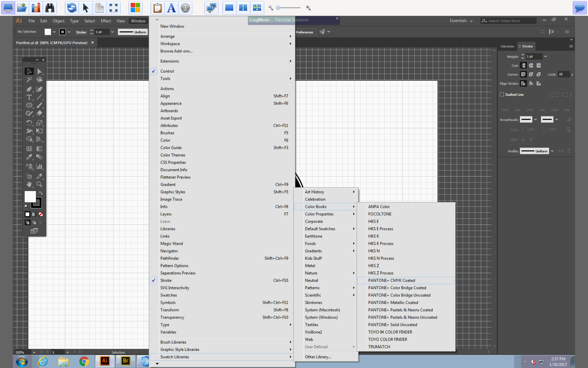This screenshot has height=368, width=588.
Task: Select the Type tool
Action: (29, 97)
